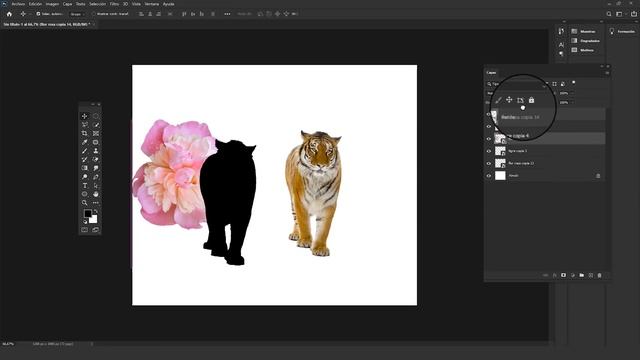Select the Lasso tool
Viewport: 640px width, 360px height.
[x=84, y=125]
